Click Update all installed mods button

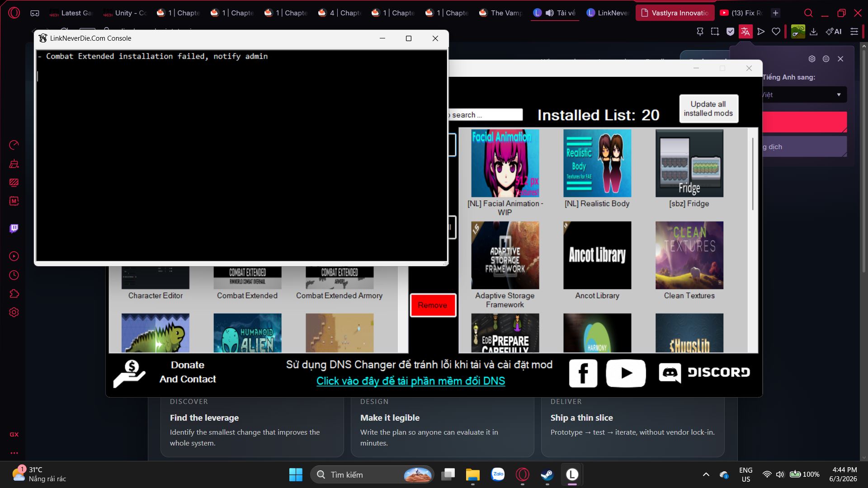pyautogui.click(x=708, y=108)
